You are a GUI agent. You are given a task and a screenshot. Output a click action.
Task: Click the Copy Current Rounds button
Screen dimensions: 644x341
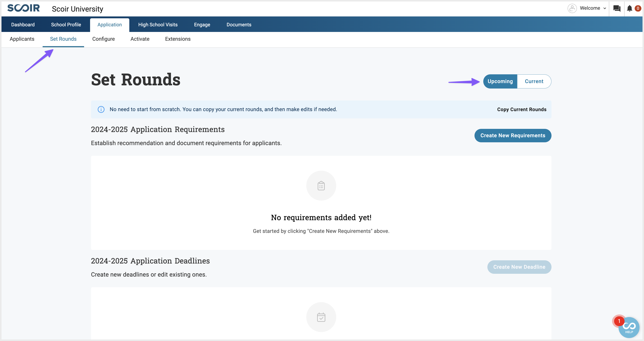coord(522,109)
